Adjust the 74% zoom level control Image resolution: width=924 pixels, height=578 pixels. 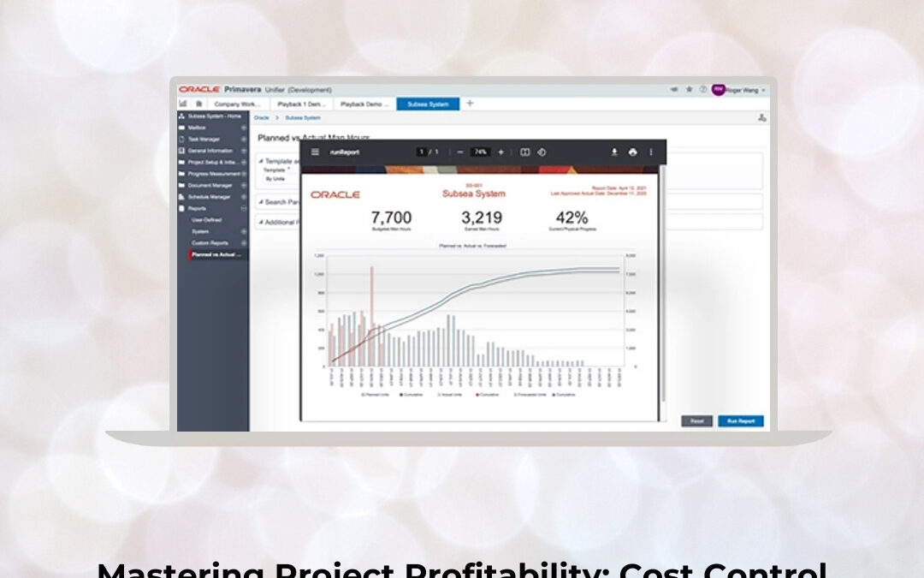[480, 152]
